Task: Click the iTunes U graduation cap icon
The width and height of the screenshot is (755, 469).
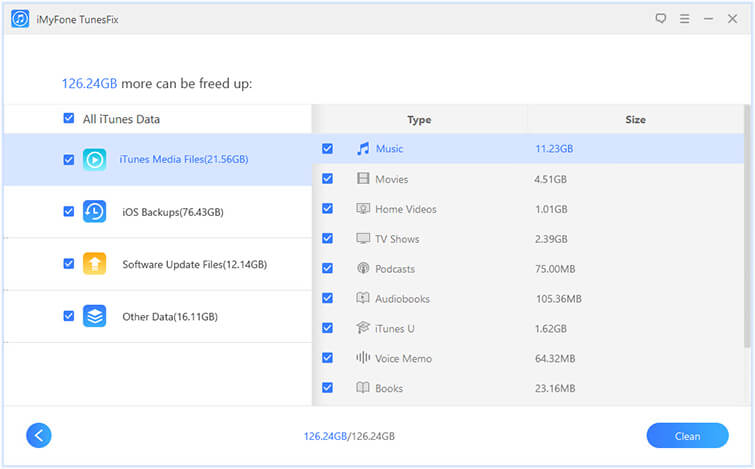Action: 363,328
